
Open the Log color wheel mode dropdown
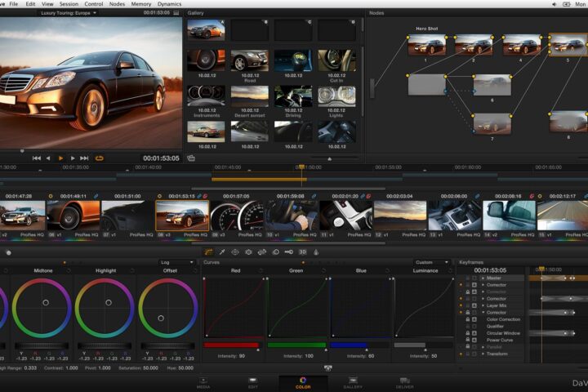tap(176, 262)
